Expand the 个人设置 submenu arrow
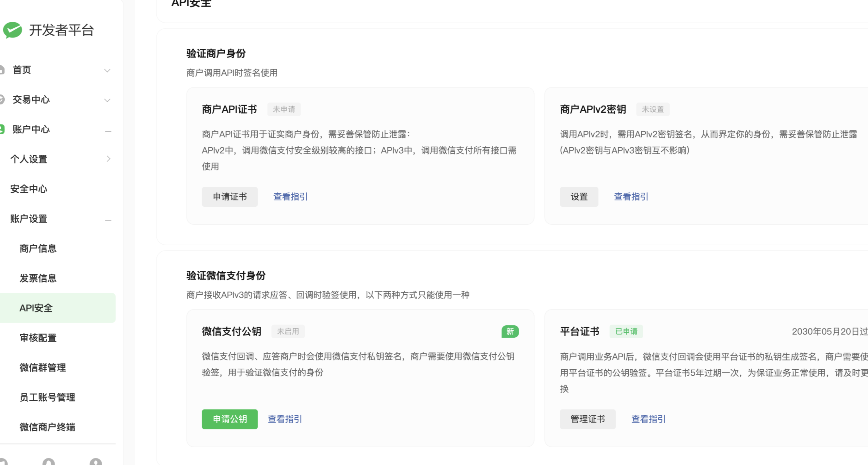 [x=108, y=159]
